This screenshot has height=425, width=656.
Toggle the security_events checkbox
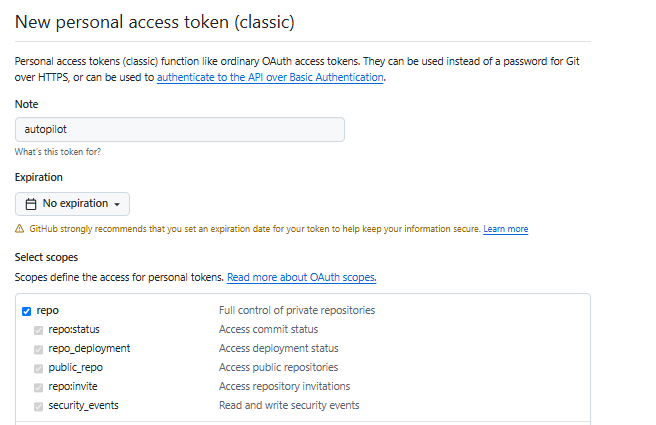click(39, 406)
